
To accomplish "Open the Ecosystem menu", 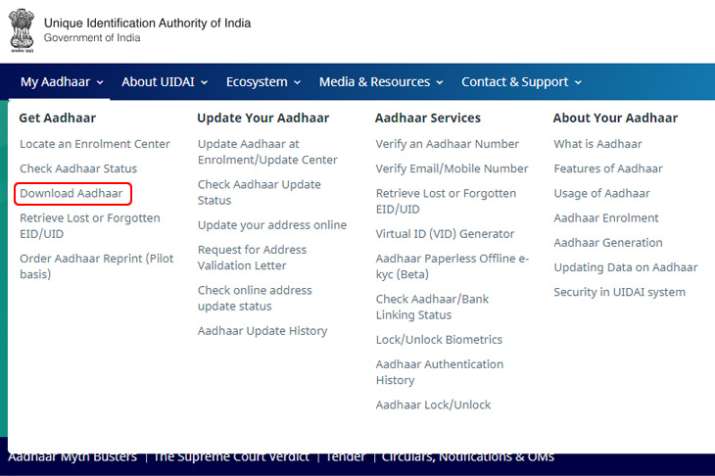I will (263, 82).
